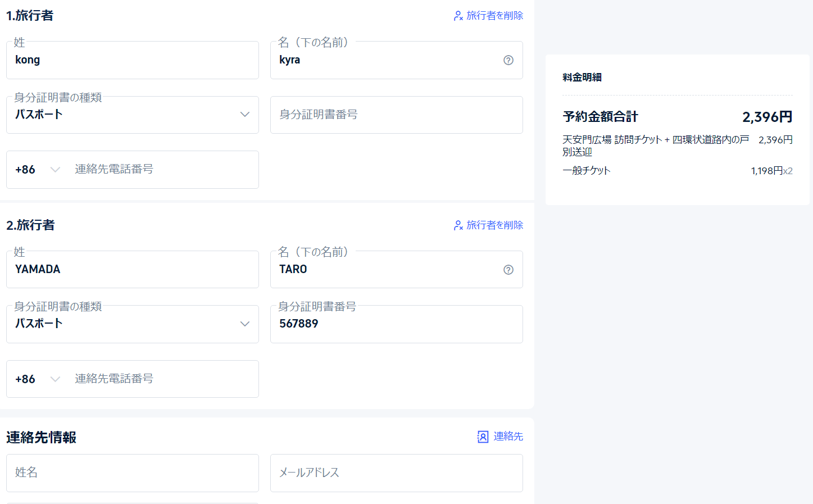Image resolution: width=813 pixels, height=504 pixels.
Task: Click the 2.旅行者 section heading
Action: pos(30,225)
